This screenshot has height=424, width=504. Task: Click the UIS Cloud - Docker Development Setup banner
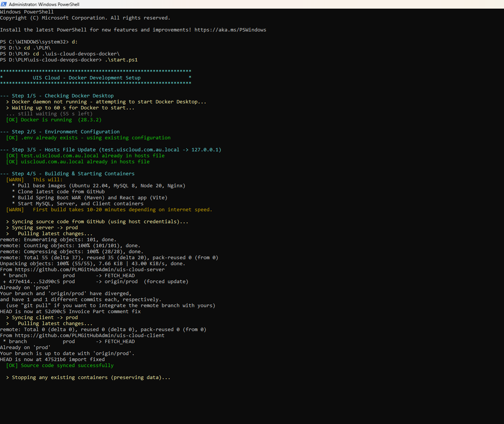[87, 78]
